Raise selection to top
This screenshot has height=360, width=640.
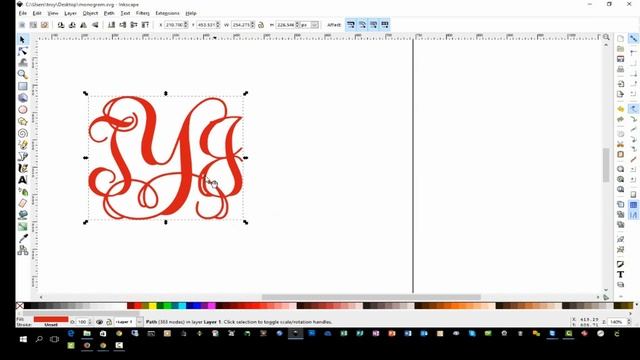pos(145,25)
